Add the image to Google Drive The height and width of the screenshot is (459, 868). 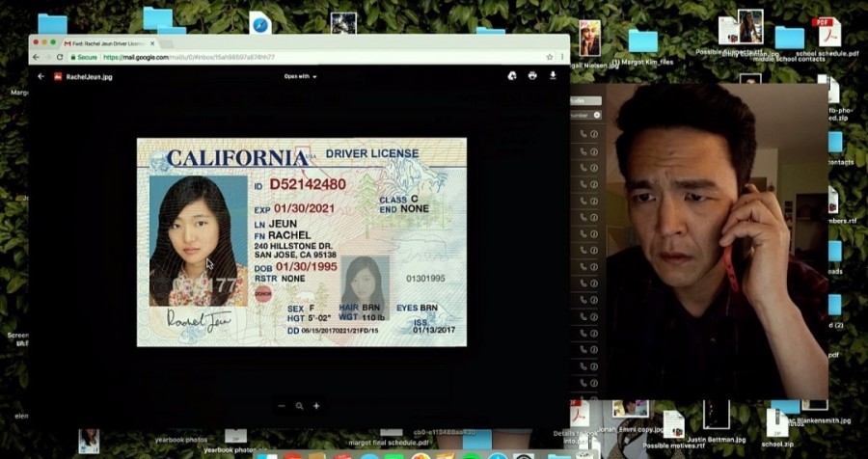point(512,76)
